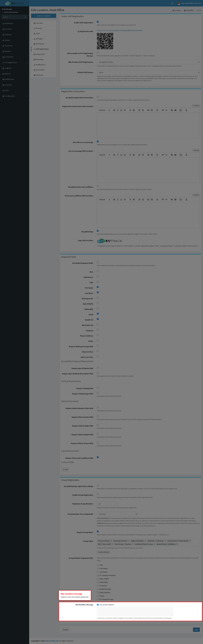Open the Overview tab
This screenshot has height=644, width=203.
44,23
